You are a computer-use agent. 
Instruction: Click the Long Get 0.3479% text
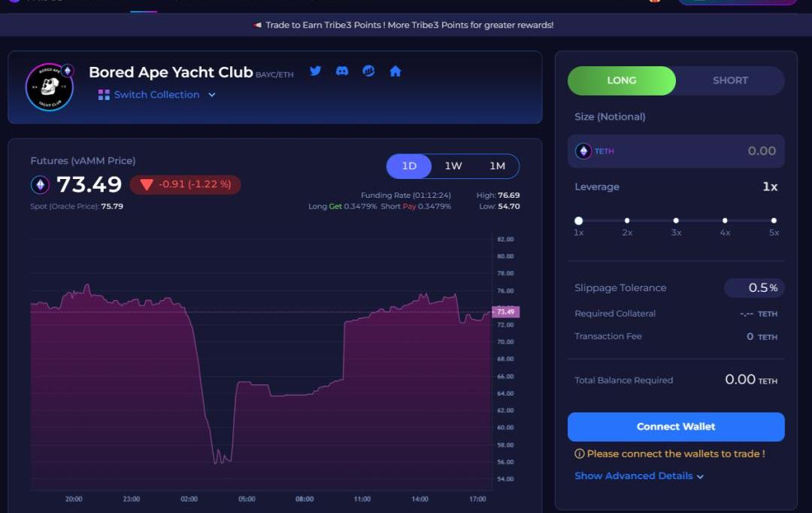(x=342, y=206)
